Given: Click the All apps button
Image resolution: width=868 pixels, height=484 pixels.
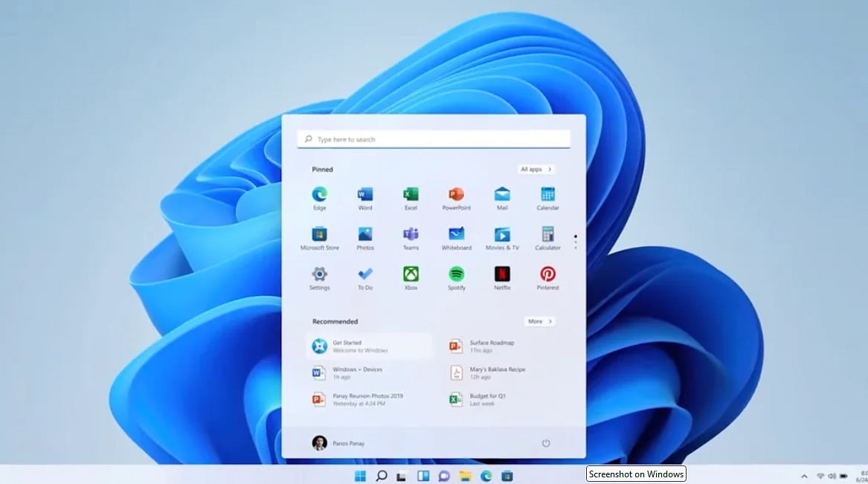Looking at the screenshot, I should coord(536,170).
